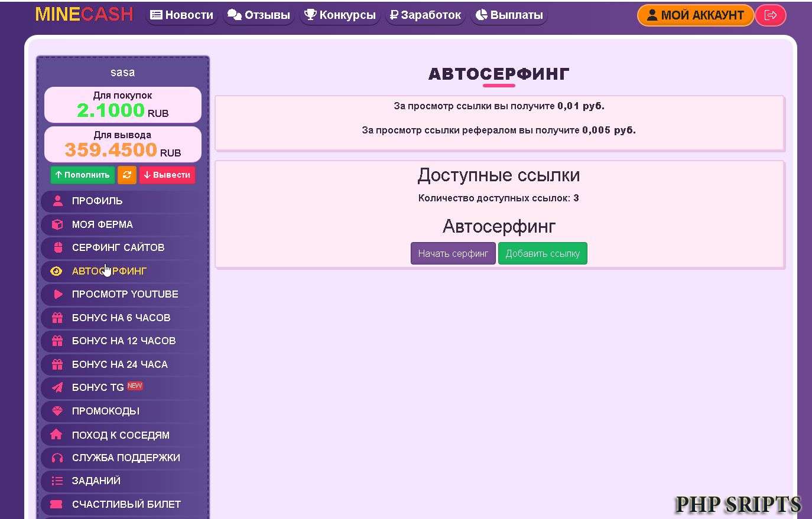Open the Конкурсы section
The height and width of the screenshot is (519, 812).
coord(340,15)
